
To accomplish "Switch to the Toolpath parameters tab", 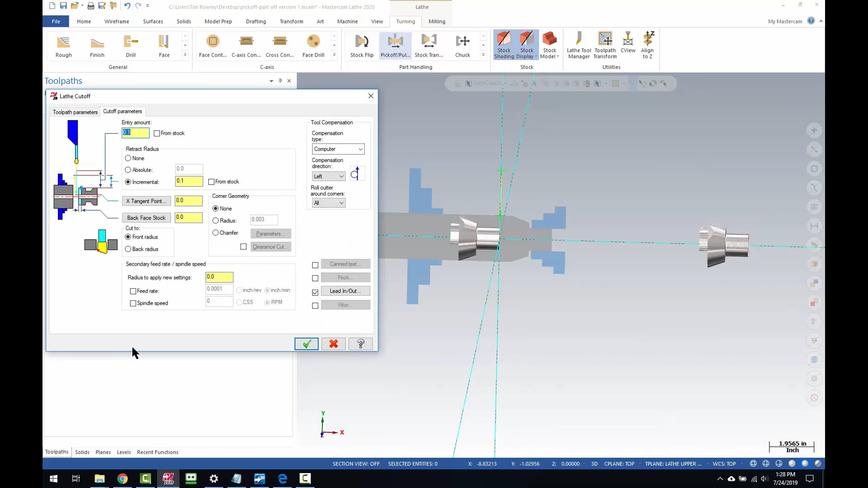I will coord(75,112).
